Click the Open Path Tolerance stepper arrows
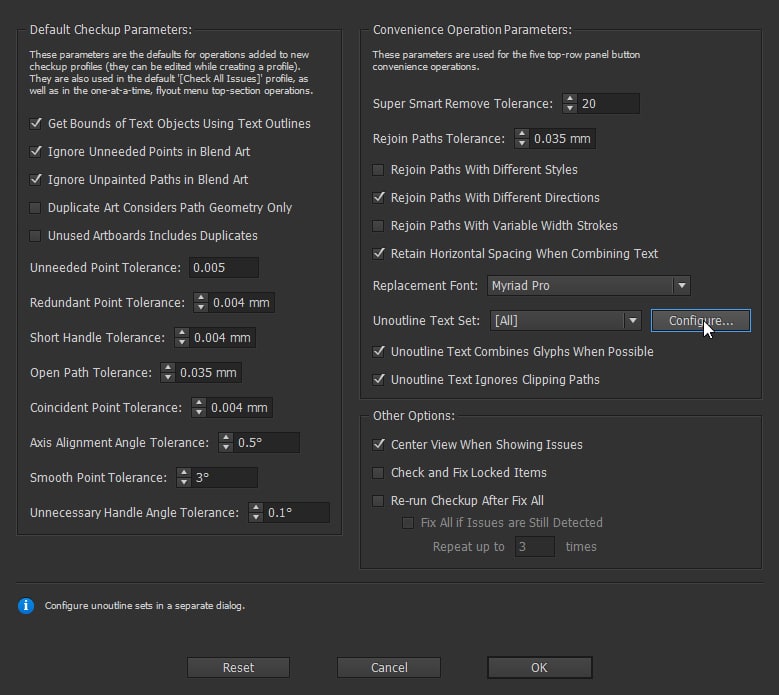This screenshot has width=779, height=695. click(168, 373)
